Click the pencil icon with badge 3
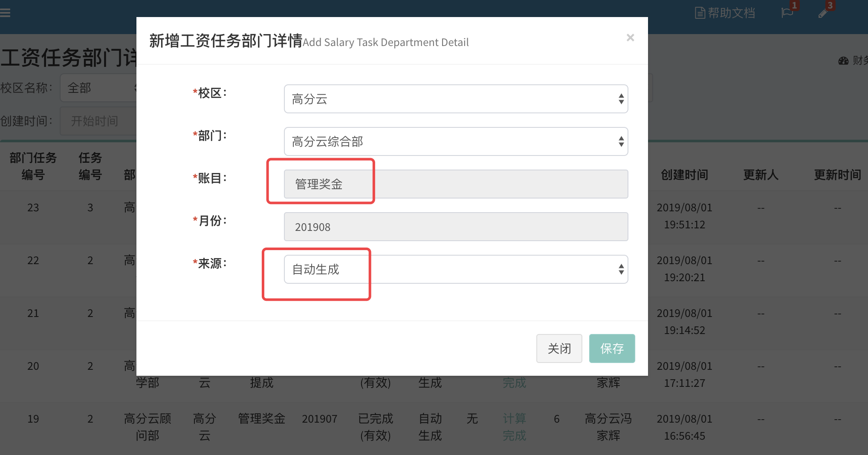 [823, 13]
